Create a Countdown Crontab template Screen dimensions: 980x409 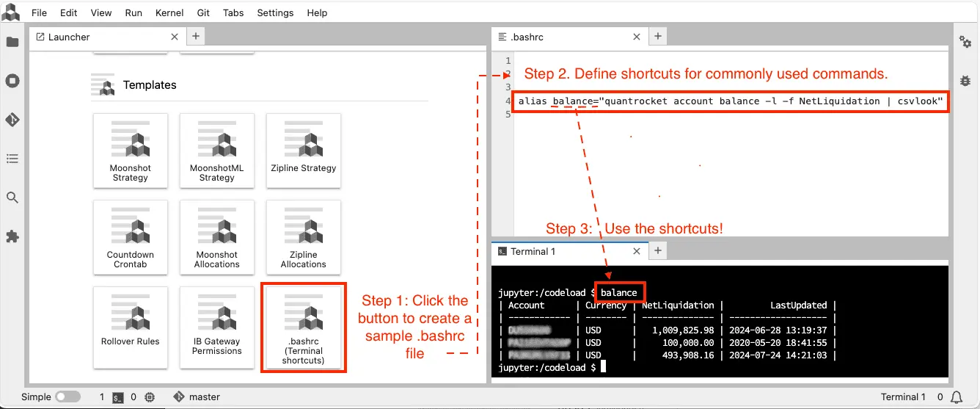(x=130, y=236)
